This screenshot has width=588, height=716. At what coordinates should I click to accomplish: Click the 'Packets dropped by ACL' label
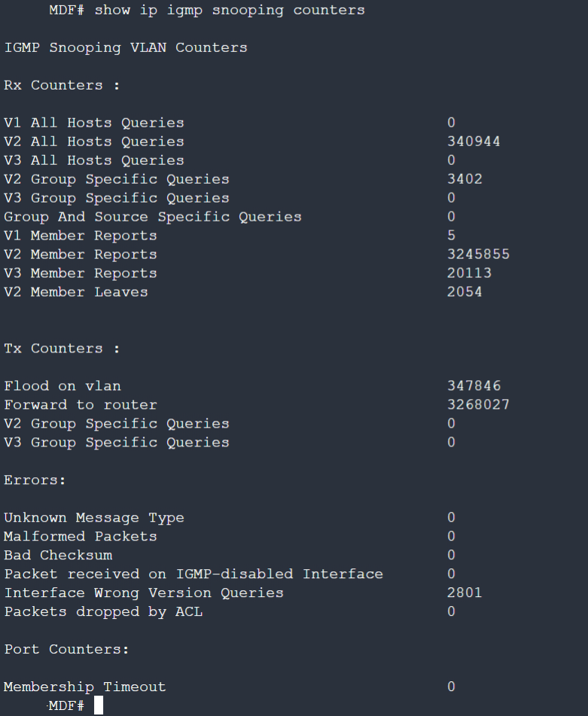(x=103, y=612)
